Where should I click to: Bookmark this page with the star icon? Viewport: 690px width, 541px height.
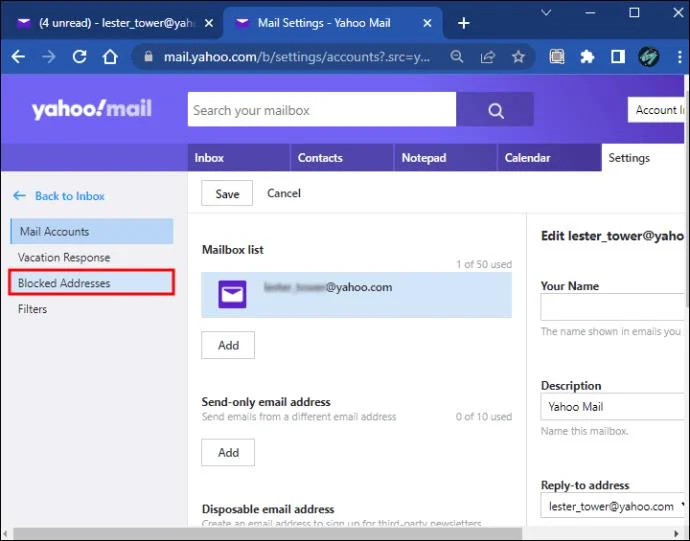click(518, 56)
